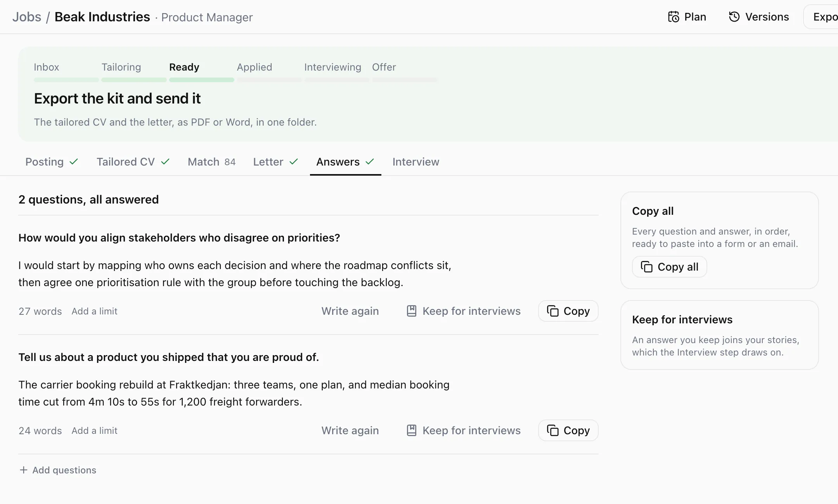This screenshot has height=504, width=838.
Task: Click the partly visible Export button
Action: pyautogui.click(x=821, y=17)
